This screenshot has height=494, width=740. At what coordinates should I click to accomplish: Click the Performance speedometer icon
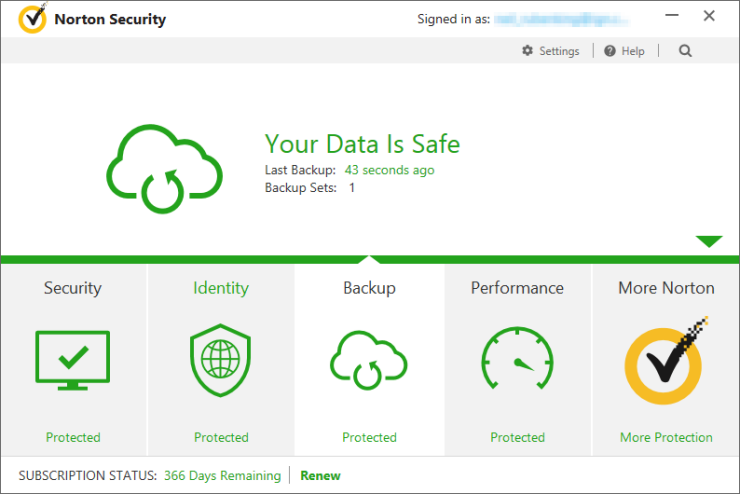[x=517, y=358]
